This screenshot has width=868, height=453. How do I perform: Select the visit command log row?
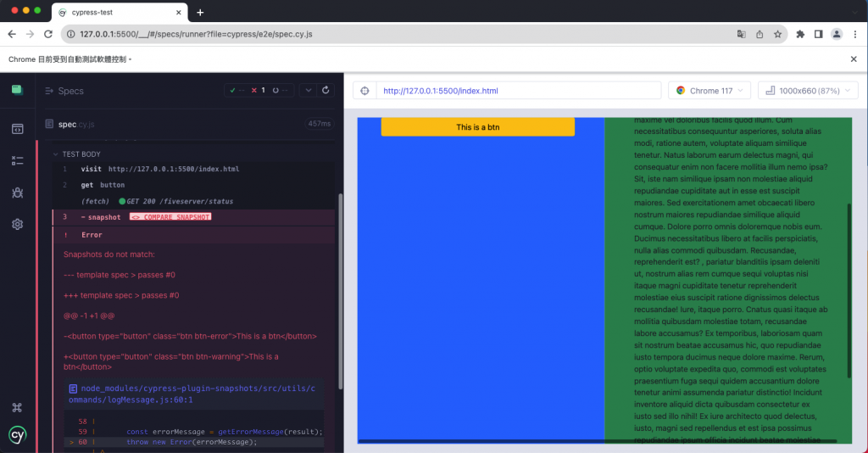coord(194,169)
